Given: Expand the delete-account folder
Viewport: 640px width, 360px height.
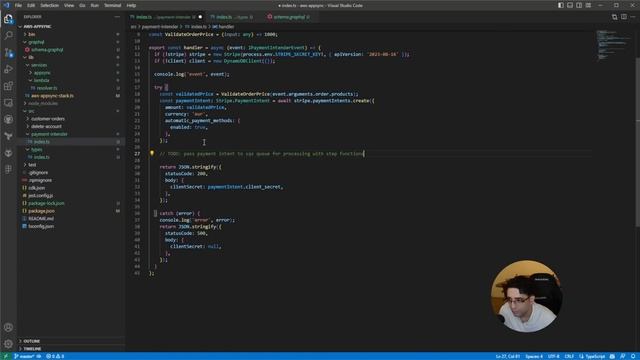Looking at the screenshot, I should 46,126.
